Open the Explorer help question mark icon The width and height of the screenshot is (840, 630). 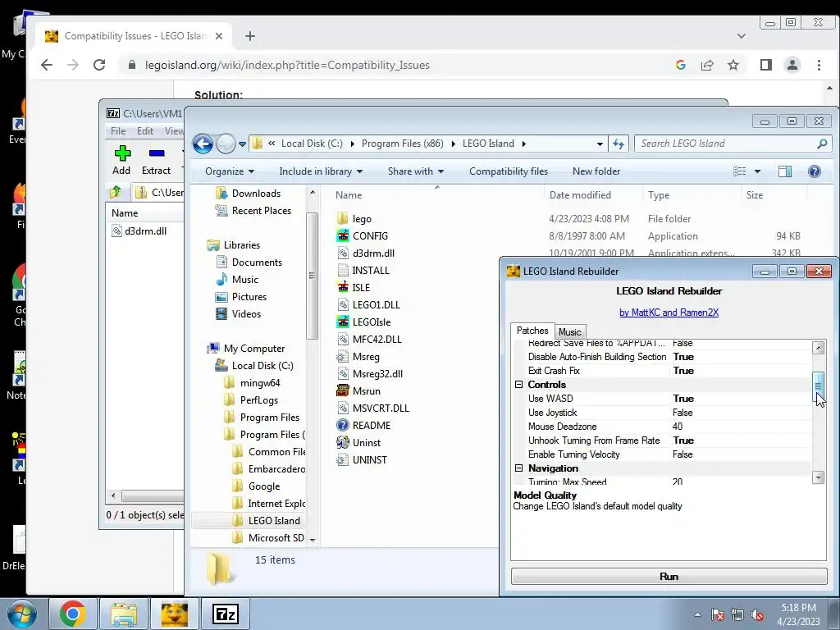(x=814, y=171)
